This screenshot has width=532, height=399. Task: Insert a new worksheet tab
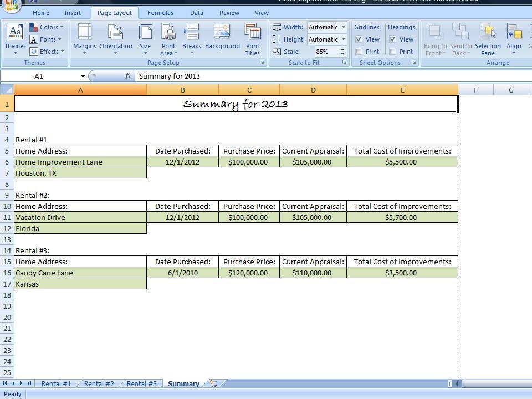pos(213,383)
